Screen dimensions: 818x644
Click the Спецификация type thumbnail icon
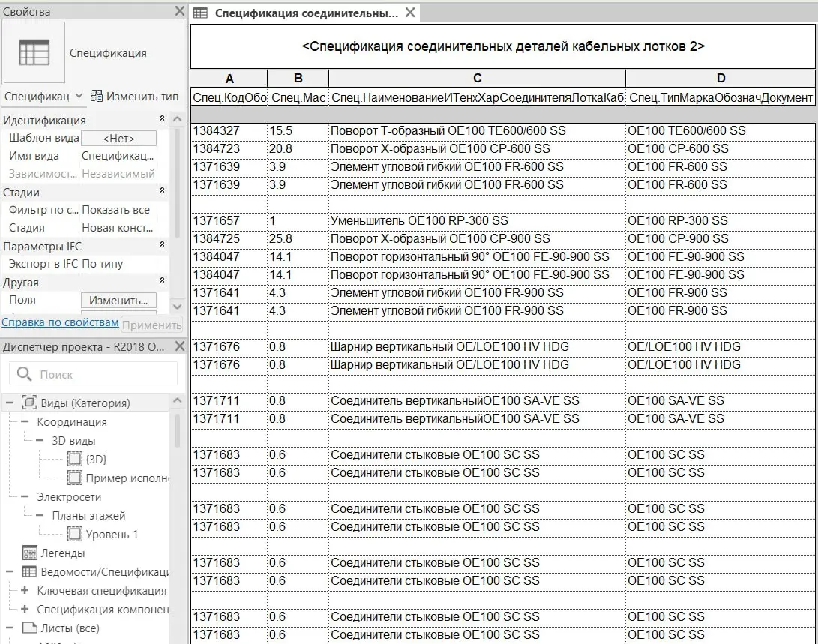34,52
